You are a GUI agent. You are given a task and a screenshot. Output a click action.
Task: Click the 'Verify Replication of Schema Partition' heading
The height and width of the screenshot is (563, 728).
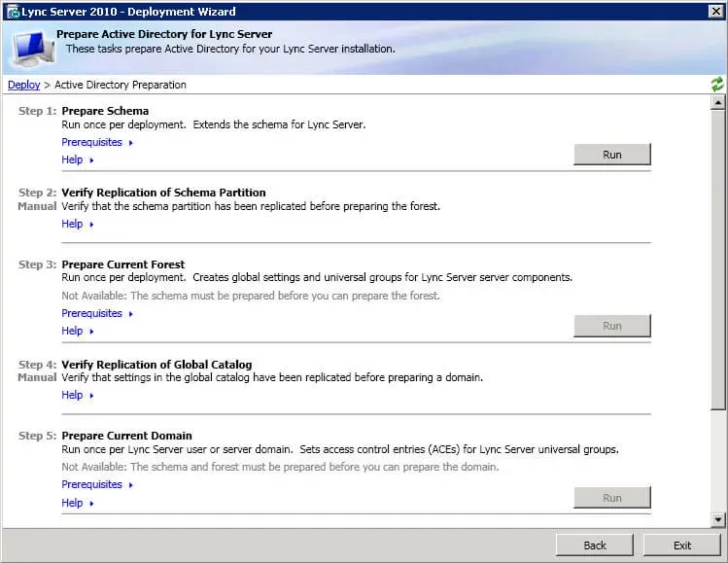click(x=163, y=193)
